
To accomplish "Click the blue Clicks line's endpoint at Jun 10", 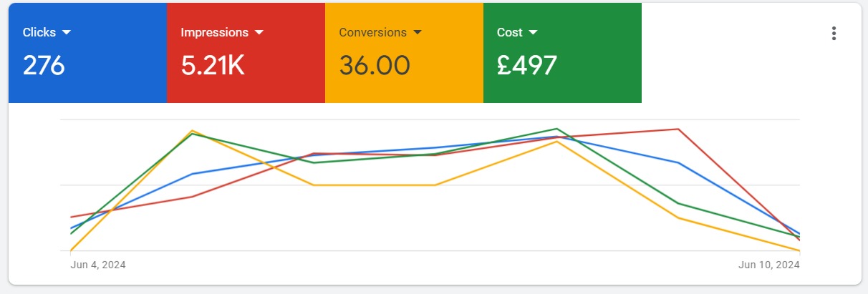I will [x=799, y=234].
